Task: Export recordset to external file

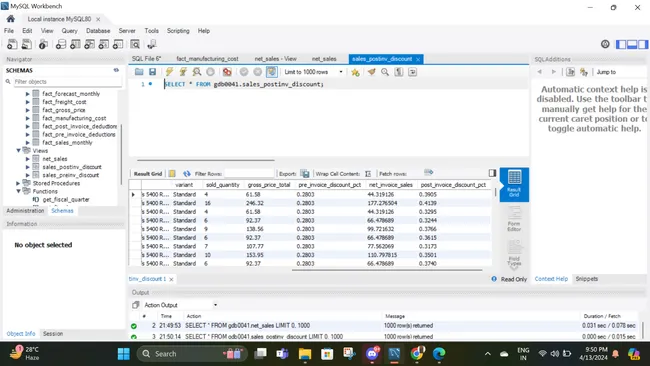Action: (x=305, y=174)
